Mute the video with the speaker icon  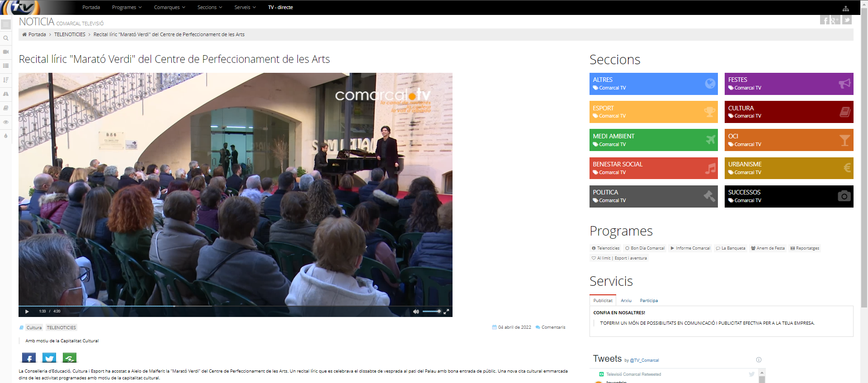[x=416, y=311]
